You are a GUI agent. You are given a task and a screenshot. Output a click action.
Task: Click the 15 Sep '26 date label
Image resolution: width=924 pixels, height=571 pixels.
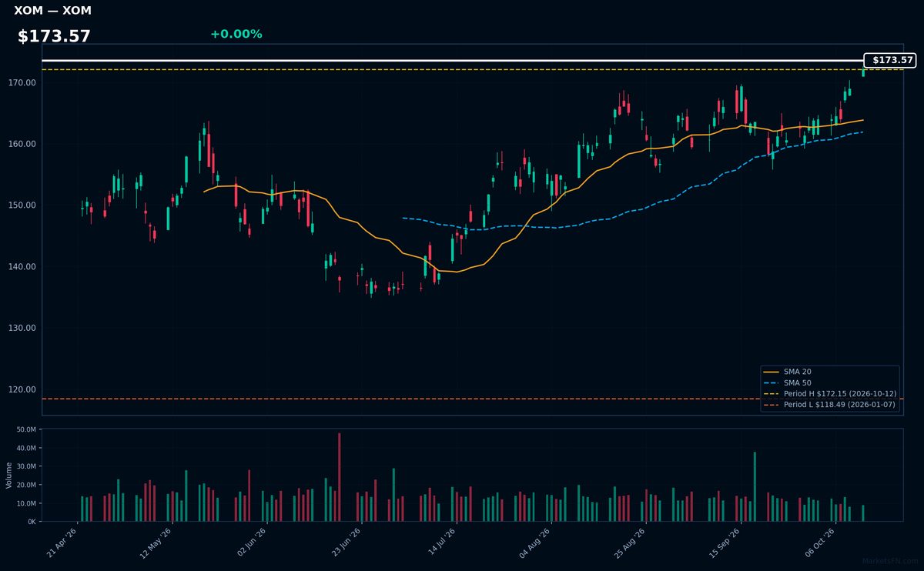pyautogui.click(x=725, y=543)
